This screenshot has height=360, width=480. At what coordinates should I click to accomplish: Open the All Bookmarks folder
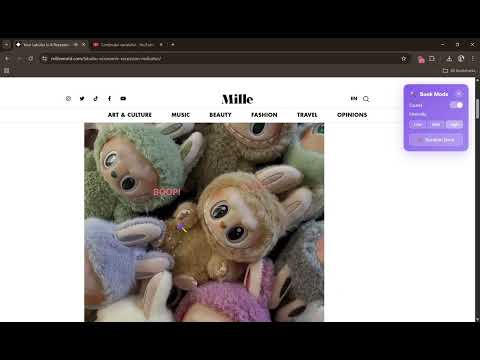[459, 70]
